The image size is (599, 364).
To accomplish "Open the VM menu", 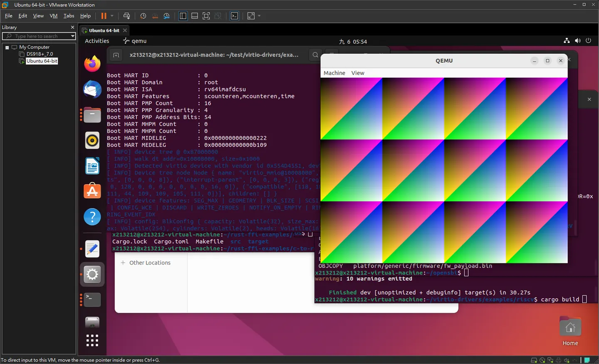I will pyautogui.click(x=54, y=16).
